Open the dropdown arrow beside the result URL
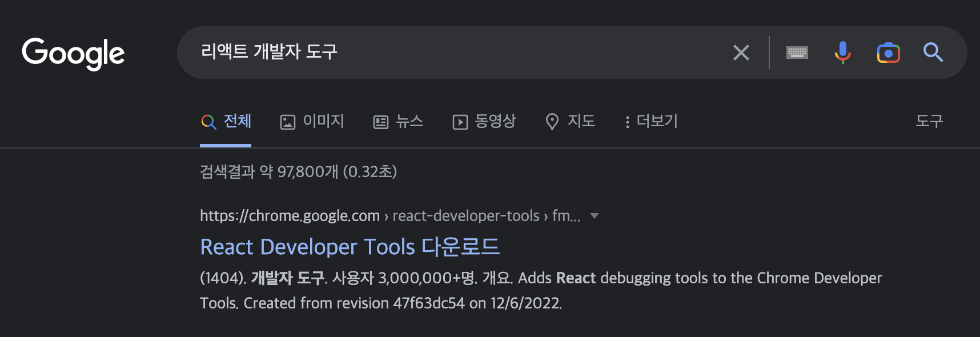 click(594, 216)
